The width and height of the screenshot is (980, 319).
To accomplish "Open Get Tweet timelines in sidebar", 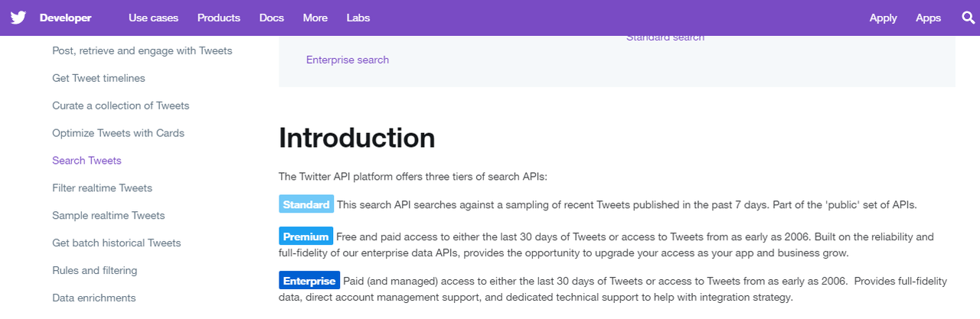I will pyautogui.click(x=99, y=78).
